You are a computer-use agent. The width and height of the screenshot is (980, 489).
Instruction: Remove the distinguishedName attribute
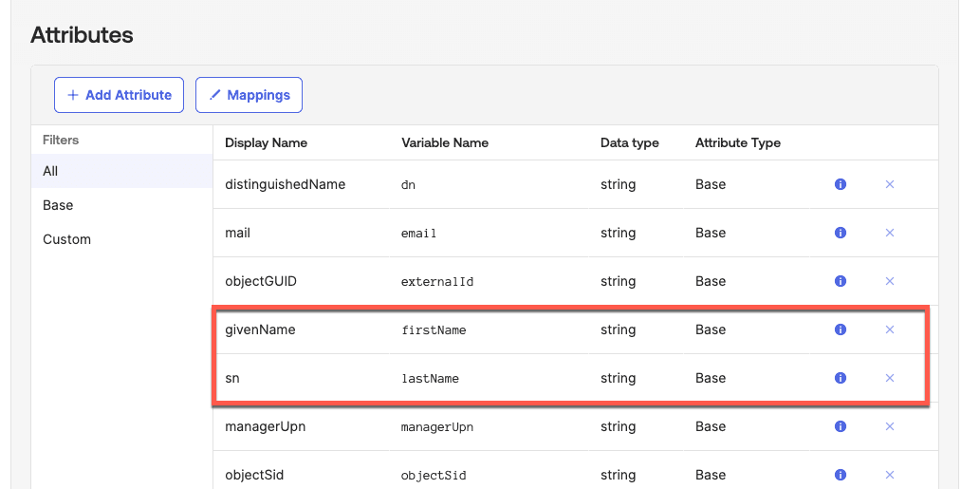point(890,184)
